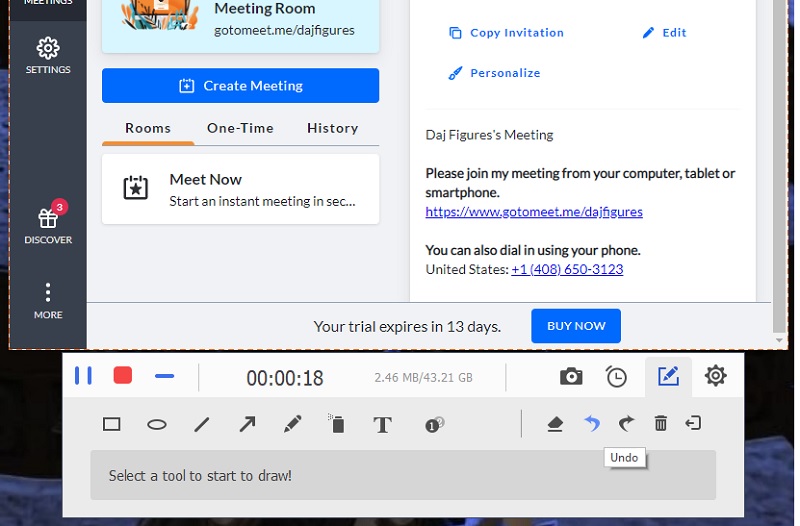Select the Airbrush spray tool
Screen dimensions: 800x526
(x=336, y=423)
